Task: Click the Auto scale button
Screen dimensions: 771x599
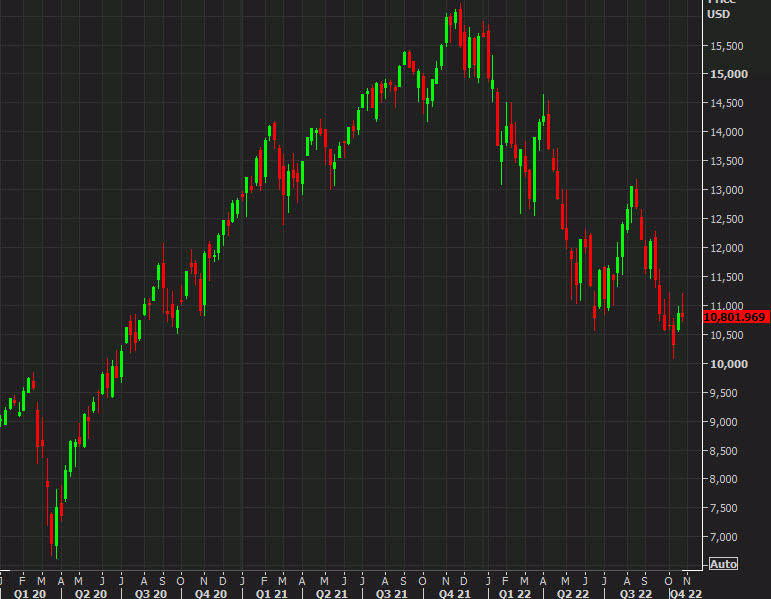Action: (x=723, y=564)
